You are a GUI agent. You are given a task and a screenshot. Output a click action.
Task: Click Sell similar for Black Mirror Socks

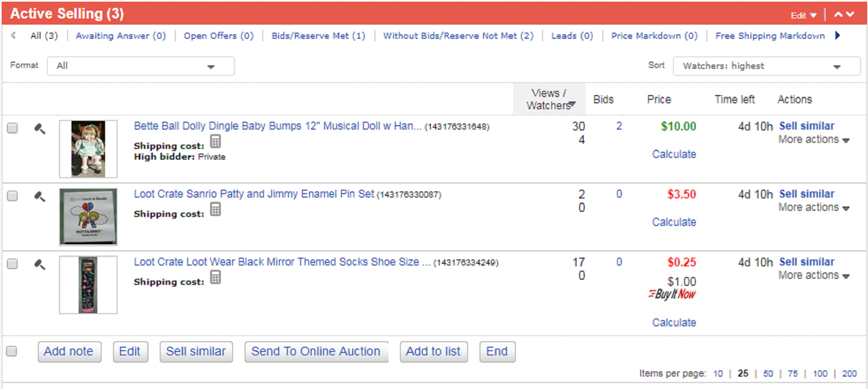pyautogui.click(x=807, y=262)
